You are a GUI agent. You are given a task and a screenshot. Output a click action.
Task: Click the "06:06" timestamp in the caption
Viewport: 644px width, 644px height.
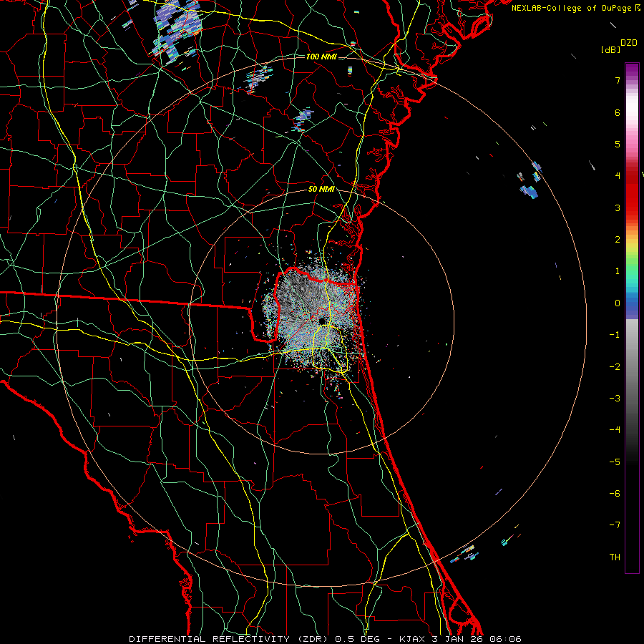pos(505,639)
